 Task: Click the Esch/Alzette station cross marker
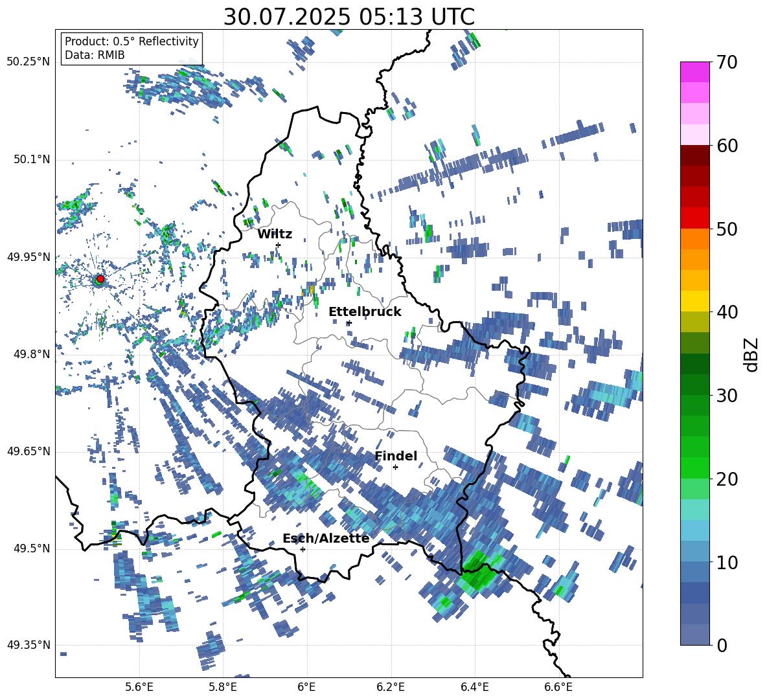[303, 549]
